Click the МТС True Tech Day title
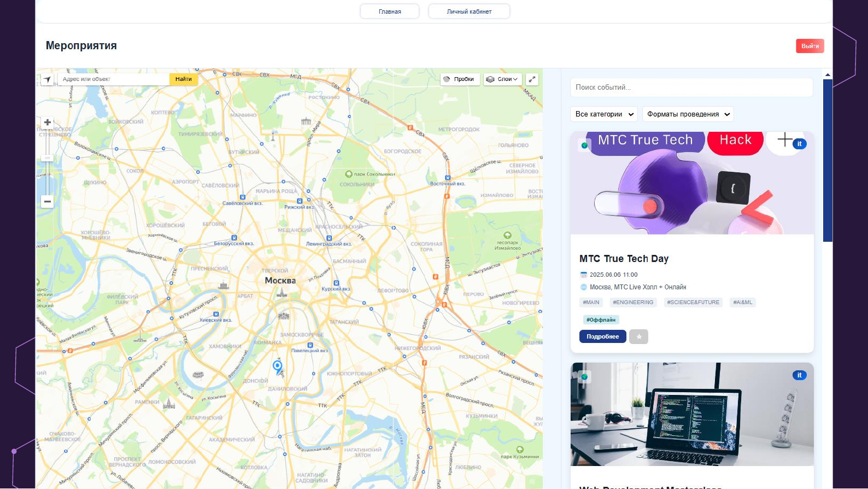The height and width of the screenshot is (489, 868). point(624,259)
